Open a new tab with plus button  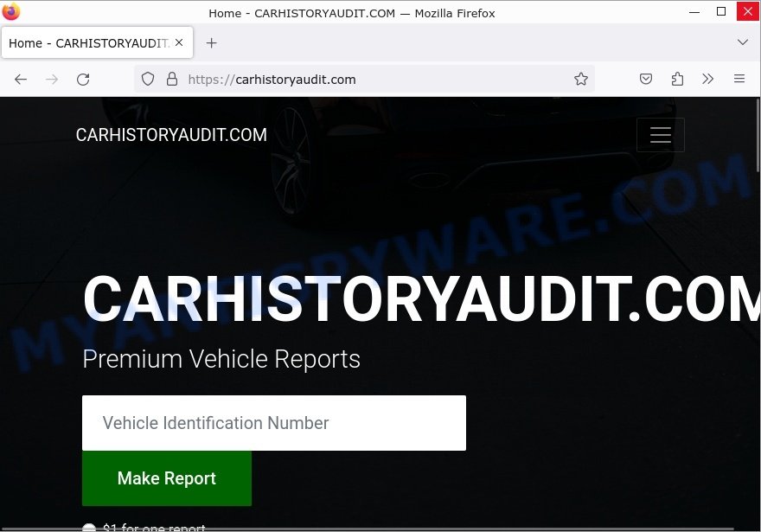click(x=211, y=43)
